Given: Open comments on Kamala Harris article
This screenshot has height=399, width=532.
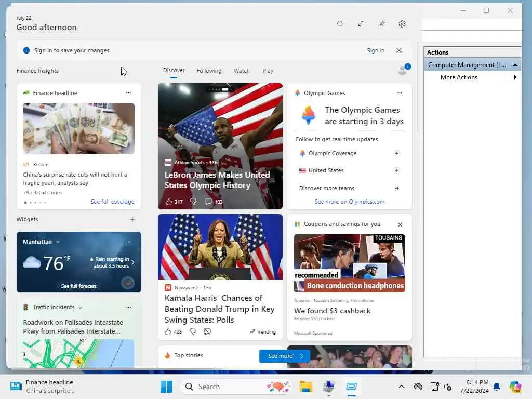Looking at the screenshot, I should click(x=207, y=331).
